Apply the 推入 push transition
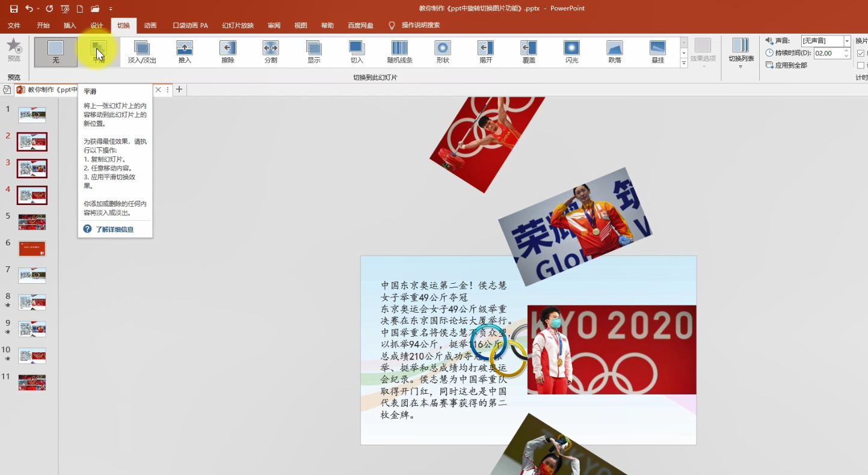 pyautogui.click(x=185, y=52)
